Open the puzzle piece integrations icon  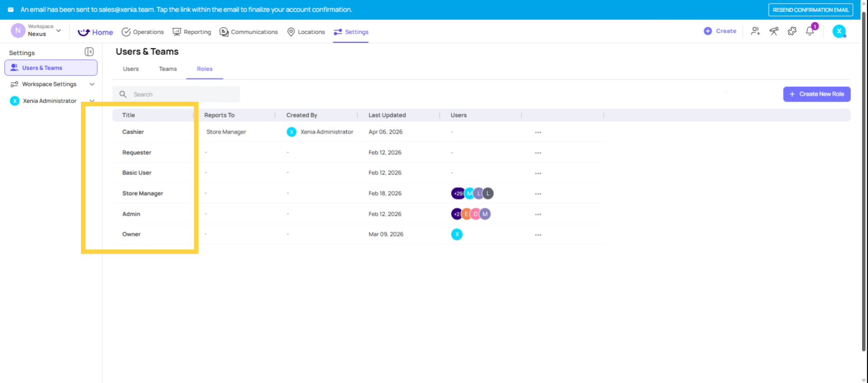(792, 31)
